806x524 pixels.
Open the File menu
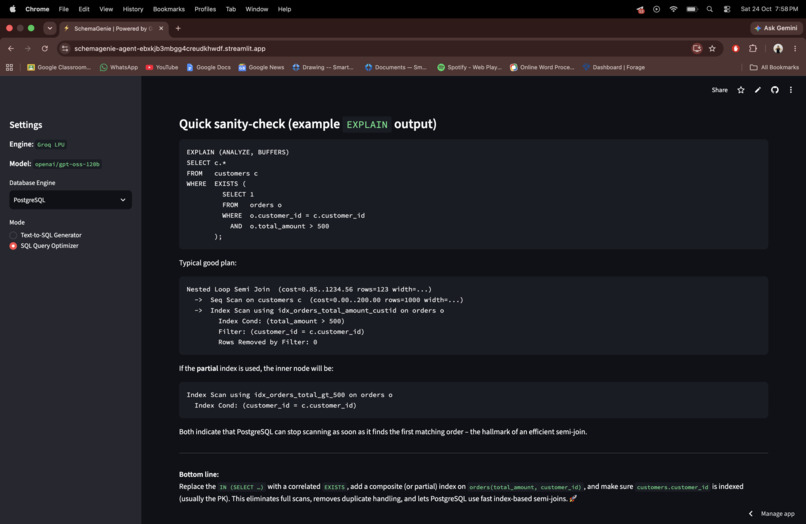pyautogui.click(x=64, y=9)
